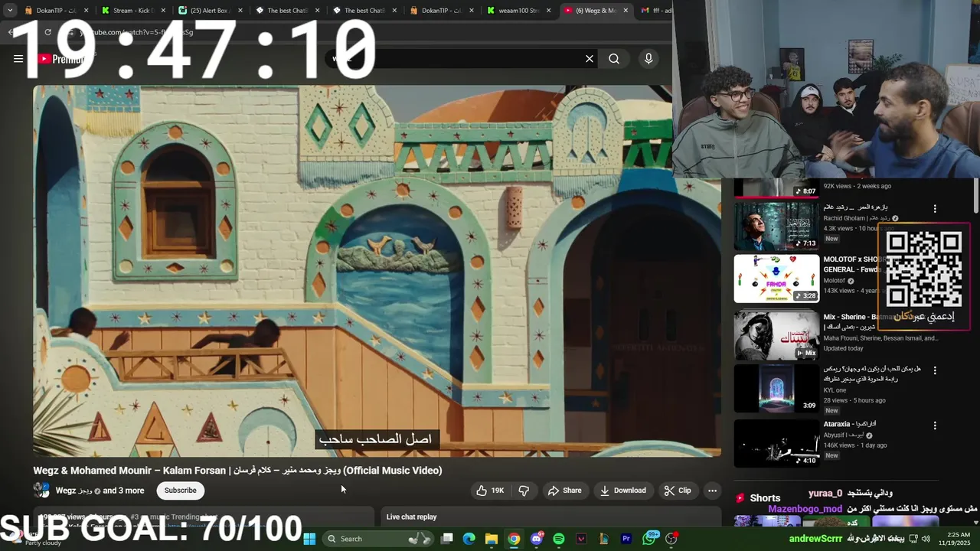Switch to Google Chrome on taskbar
Screen dimensions: 980x551
(514, 539)
